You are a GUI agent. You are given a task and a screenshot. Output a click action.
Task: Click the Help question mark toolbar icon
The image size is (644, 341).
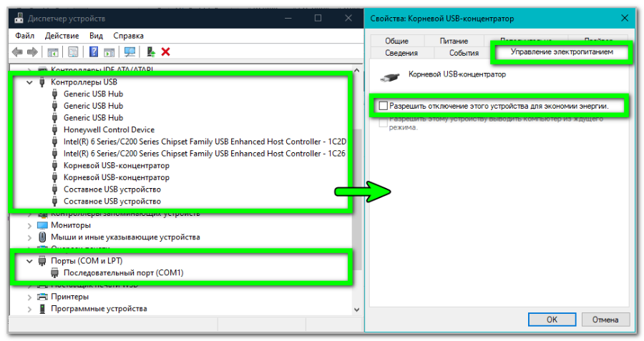(x=93, y=51)
